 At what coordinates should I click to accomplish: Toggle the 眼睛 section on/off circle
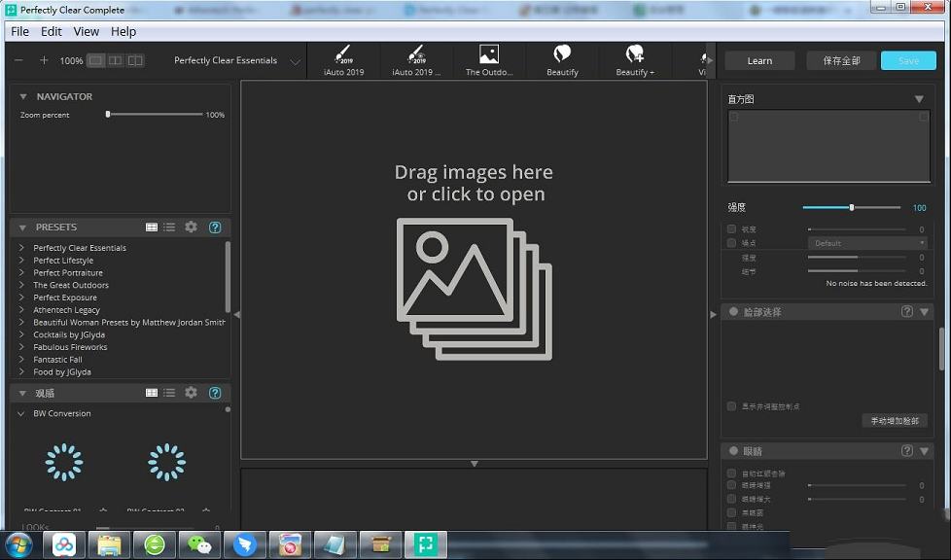pos(734,451)
